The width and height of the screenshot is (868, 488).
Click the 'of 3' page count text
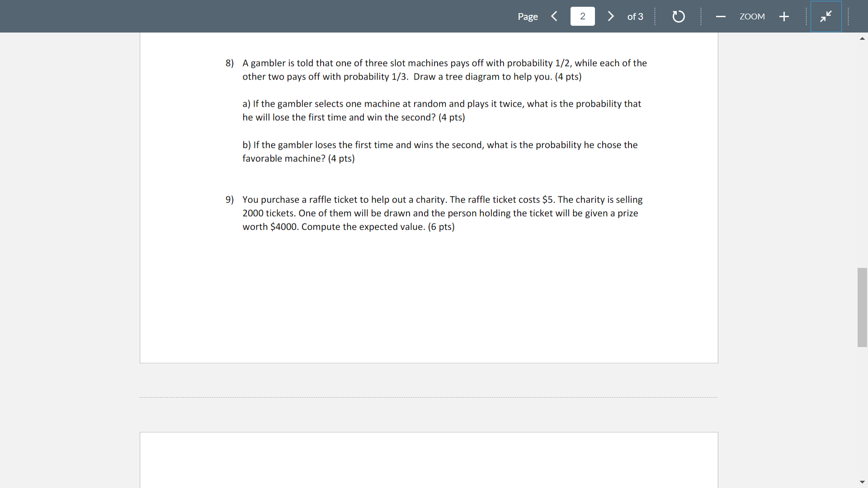635,17
